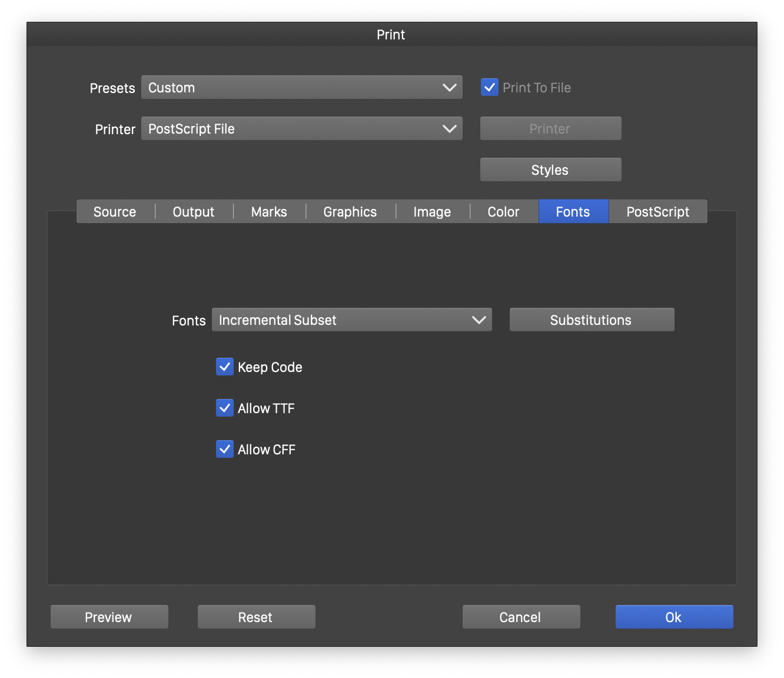
Task: Open font Substitutions dialog
Action: [592, 320]
